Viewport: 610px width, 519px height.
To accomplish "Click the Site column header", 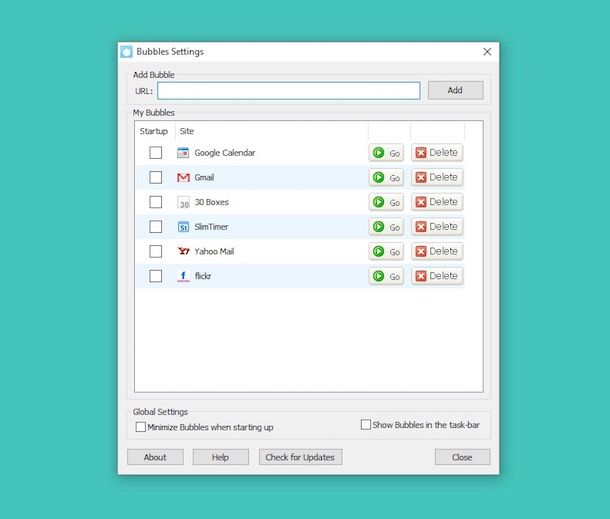I will pos(187,131).
